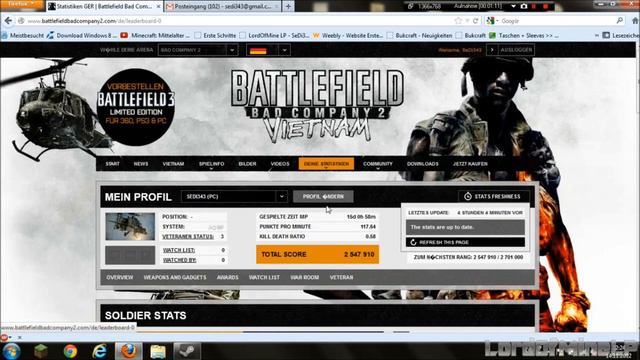640x360 pixels.
Task: Switch to the VETERAN tab
Action: tap(341, 277)
